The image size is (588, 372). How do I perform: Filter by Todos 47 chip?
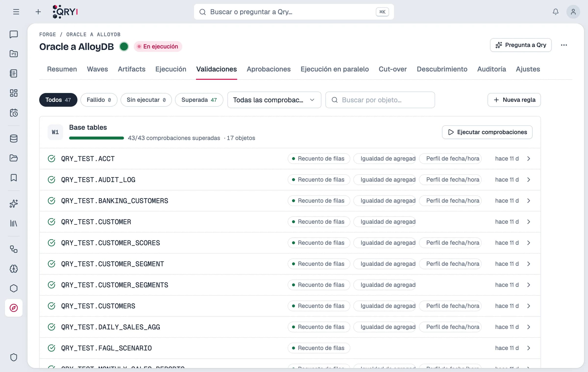[58, 100]
